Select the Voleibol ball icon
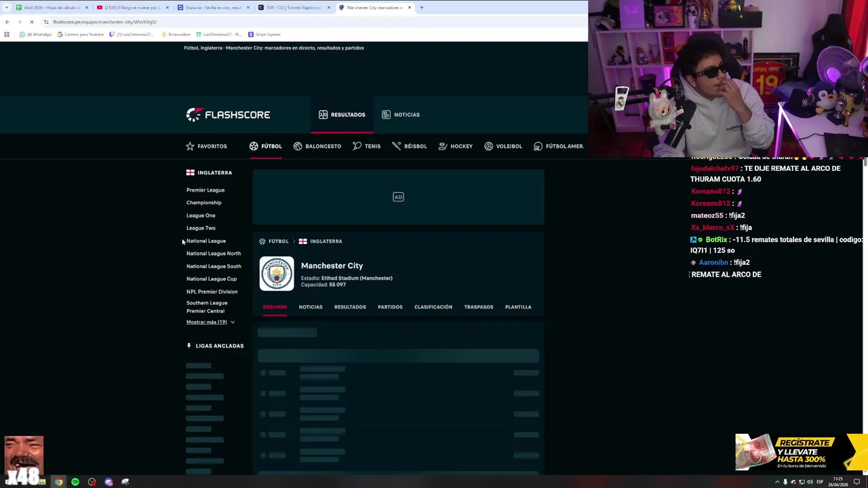 (488, 146)
